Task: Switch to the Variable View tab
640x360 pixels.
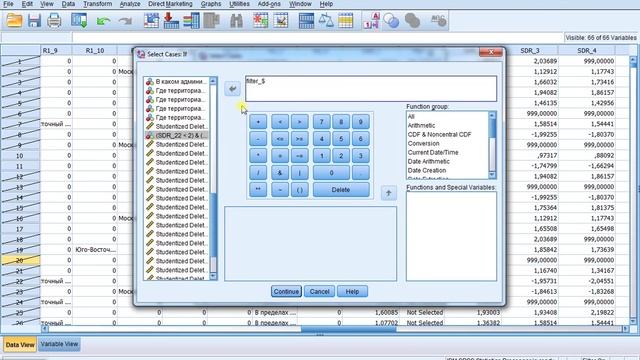Action: (x=59, y=344)
